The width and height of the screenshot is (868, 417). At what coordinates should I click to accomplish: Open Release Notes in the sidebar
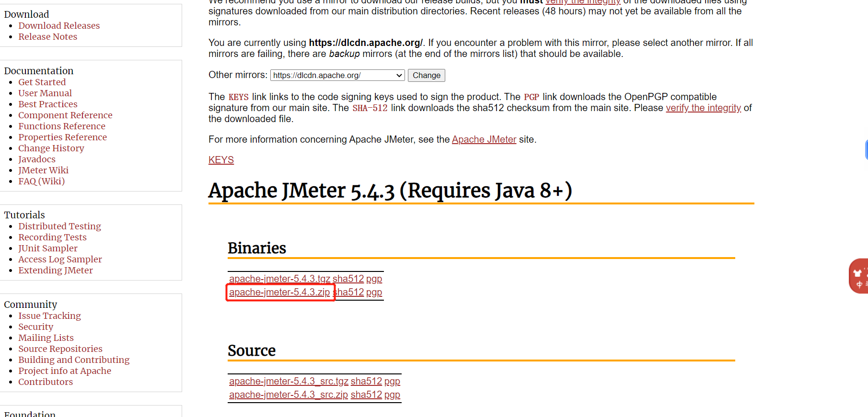click(47, 36)
